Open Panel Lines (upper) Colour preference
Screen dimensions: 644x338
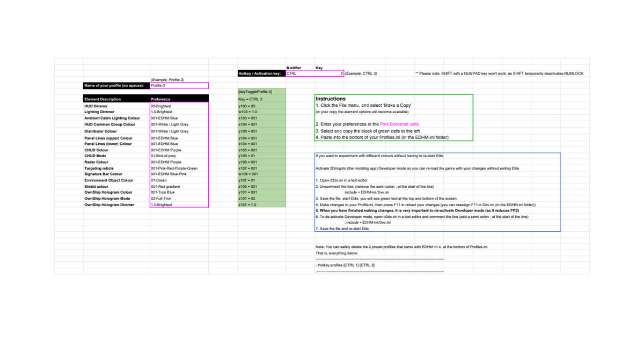pos(179,138)
